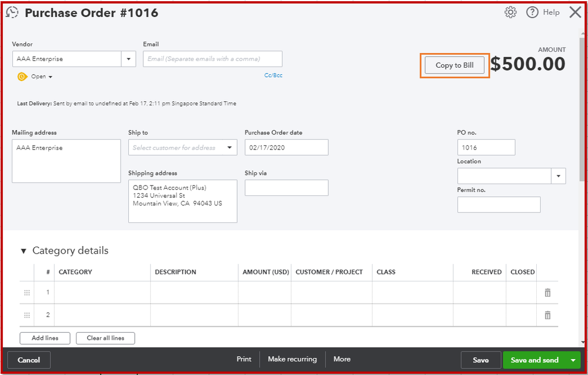Click the Save button
Image resolution: width=588 pixels, height=375 pixels.
click(x=481, y=360)
